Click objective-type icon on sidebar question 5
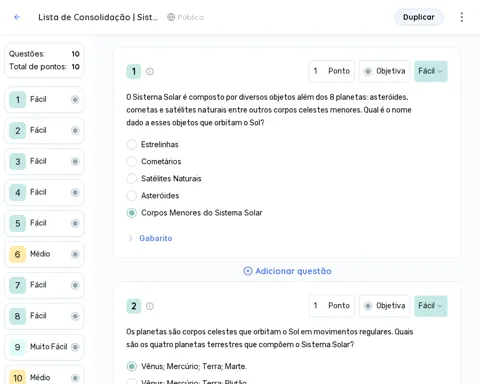This screenshot has width=480, height=384. tap(75, 223)
